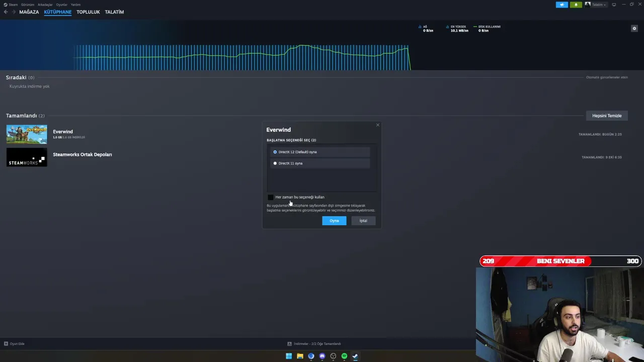Open İndirmeler - 2/2 Öğe Tamamlandı status
Screen dimensions: 644x362
pyautogui.click(x=317, y=344)
